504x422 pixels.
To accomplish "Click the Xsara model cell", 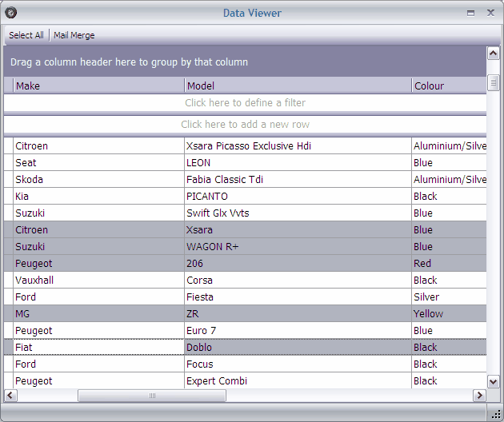I will pos(298,229).
